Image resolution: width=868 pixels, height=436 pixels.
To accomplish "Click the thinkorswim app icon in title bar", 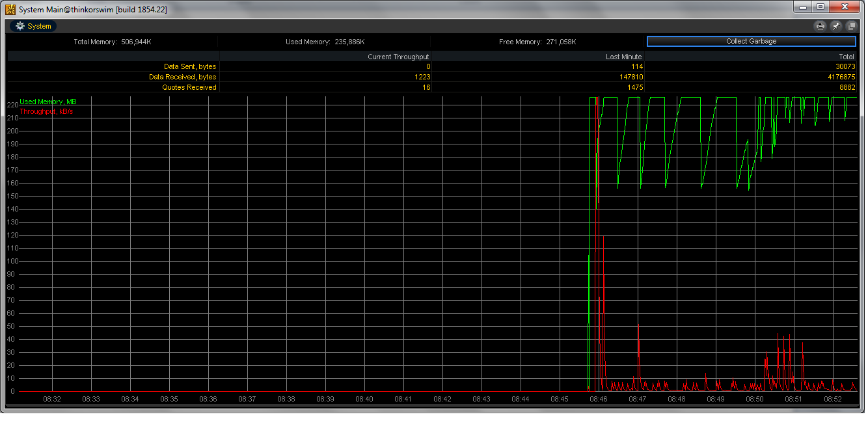I will [10, 9].
